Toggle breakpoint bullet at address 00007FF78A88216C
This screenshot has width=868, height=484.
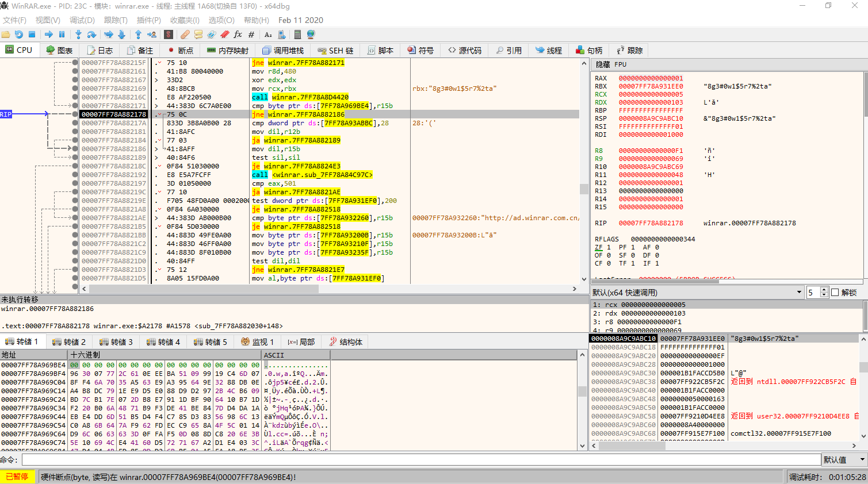click(x=75, y=97)
